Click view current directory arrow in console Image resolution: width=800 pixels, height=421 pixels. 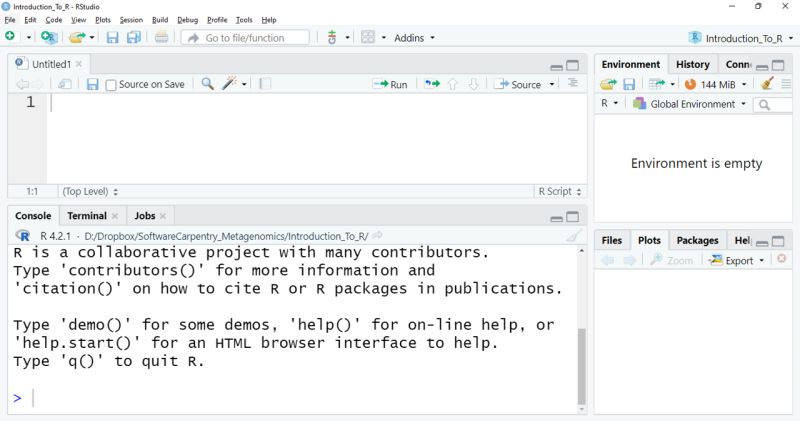tap(377, 236)
